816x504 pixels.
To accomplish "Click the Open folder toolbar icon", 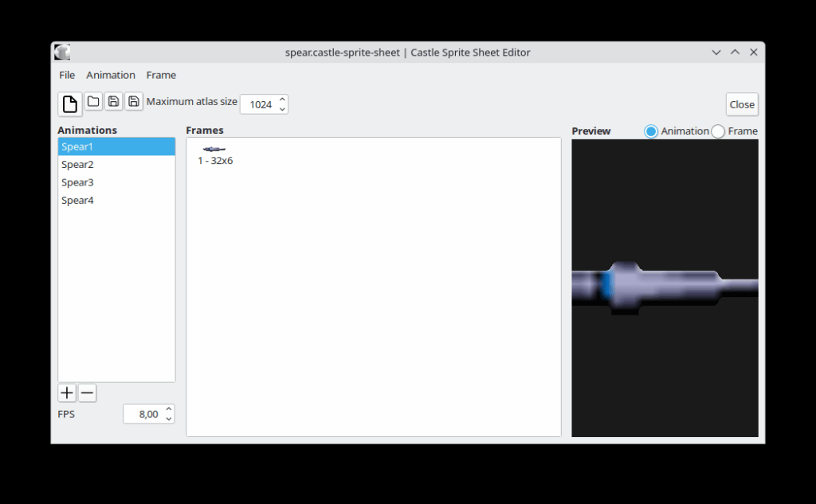I will click(x=93, y=102).
